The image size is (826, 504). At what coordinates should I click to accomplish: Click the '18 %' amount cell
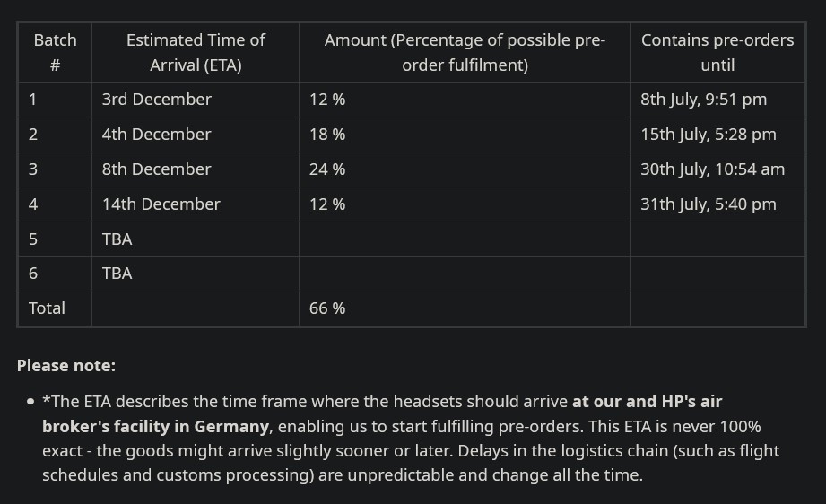pos(465,135)
